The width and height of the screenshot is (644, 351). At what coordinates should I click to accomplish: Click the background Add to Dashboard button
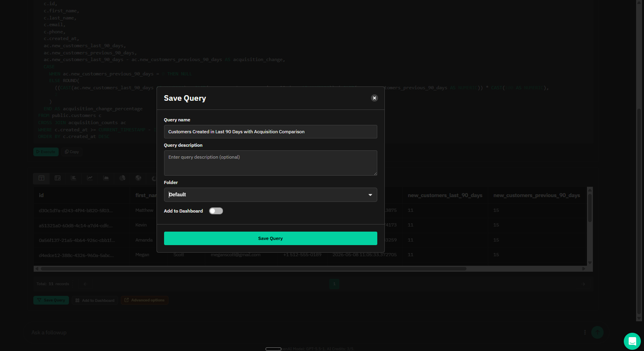pyautogui.click(x=95, y=300)
